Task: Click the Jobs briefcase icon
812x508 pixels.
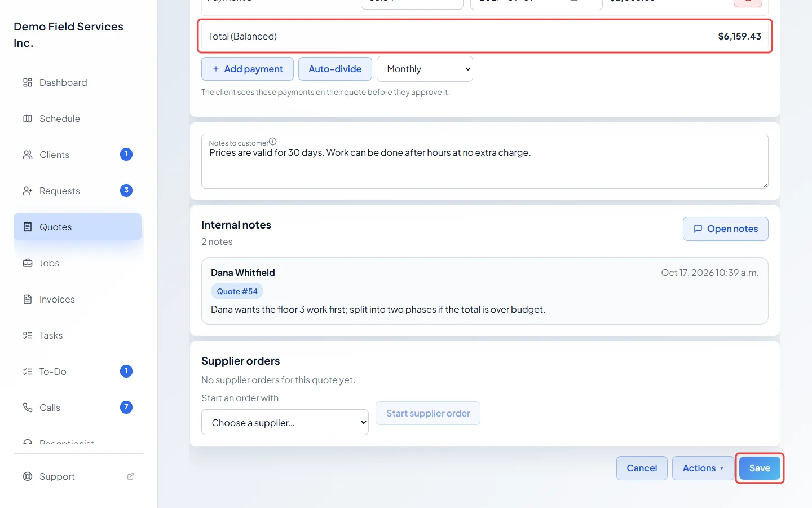Action: click(28, 263)
